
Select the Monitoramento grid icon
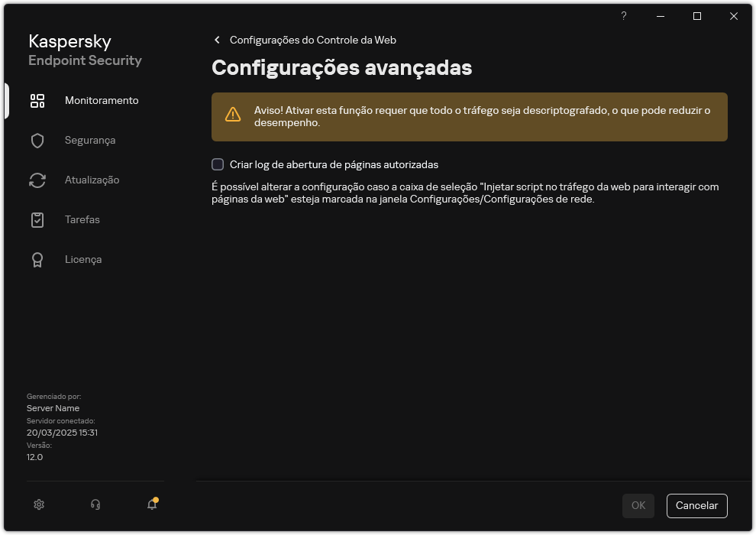37,100
